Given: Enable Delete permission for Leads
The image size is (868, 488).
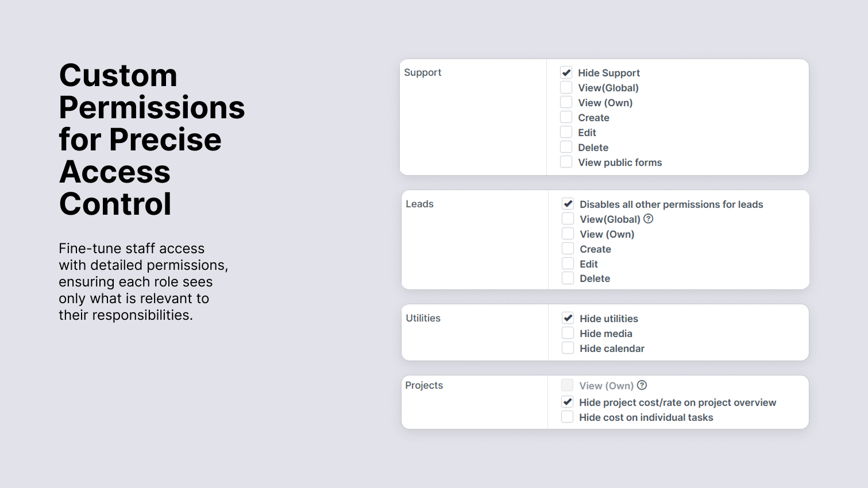Looking at the screenshot, I should (x=568, y=278).
